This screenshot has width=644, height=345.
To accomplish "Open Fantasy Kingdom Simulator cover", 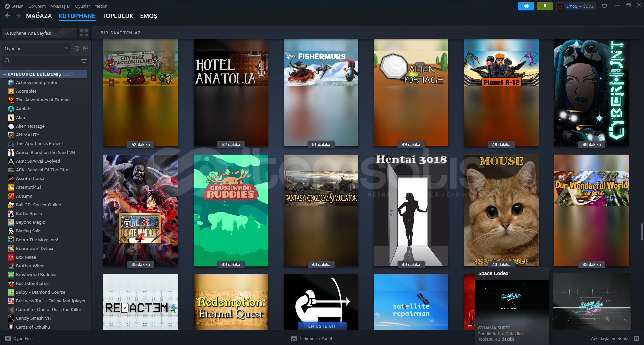I will pyautogui.click(x=321, y=211).
